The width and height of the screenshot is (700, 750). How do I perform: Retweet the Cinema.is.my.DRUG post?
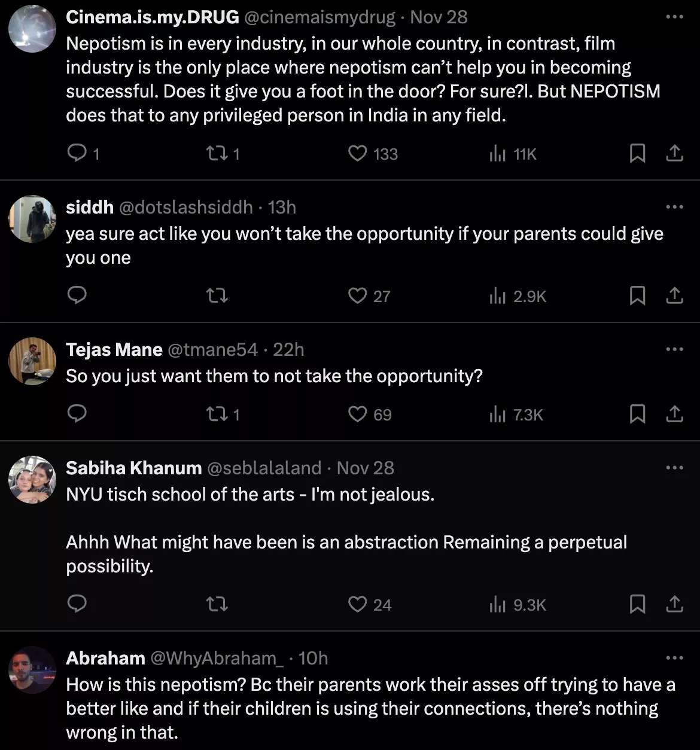coord(216,154)
